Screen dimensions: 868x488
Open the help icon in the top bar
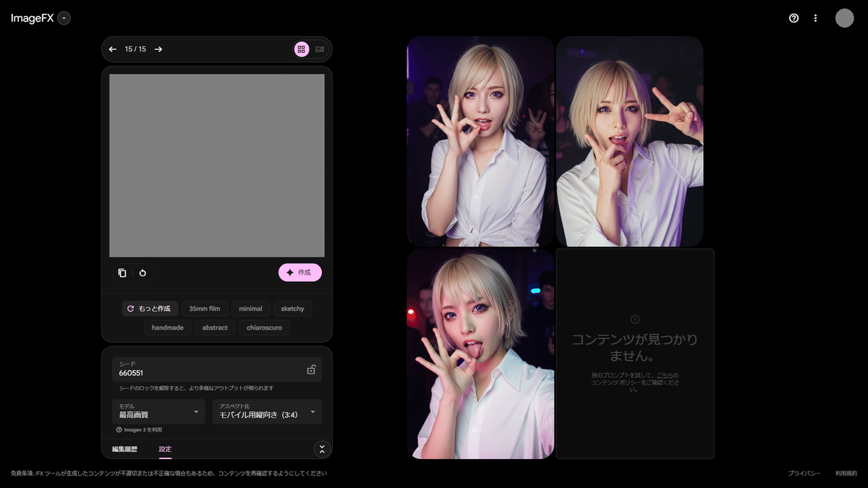[x=793, y=18]
